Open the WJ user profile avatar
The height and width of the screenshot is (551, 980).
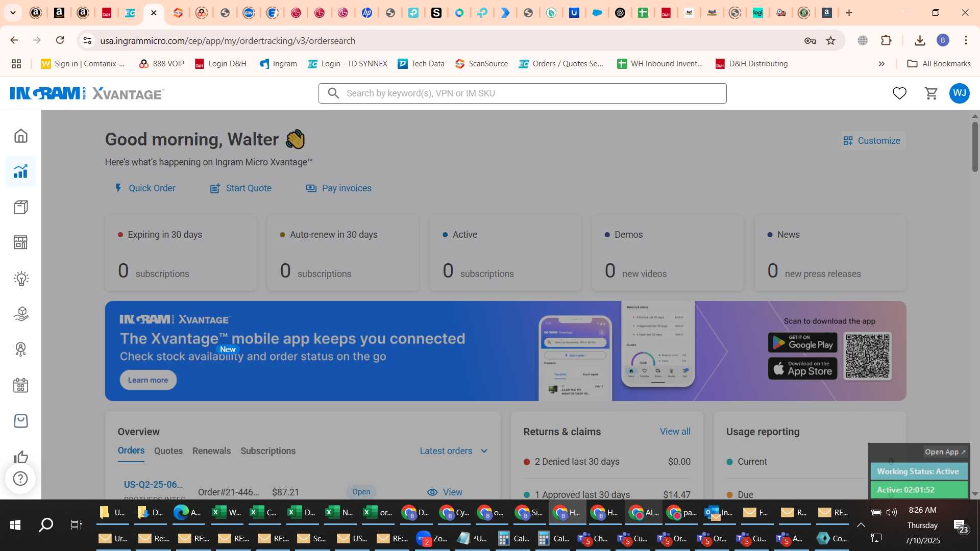click(x=960, y=93)
